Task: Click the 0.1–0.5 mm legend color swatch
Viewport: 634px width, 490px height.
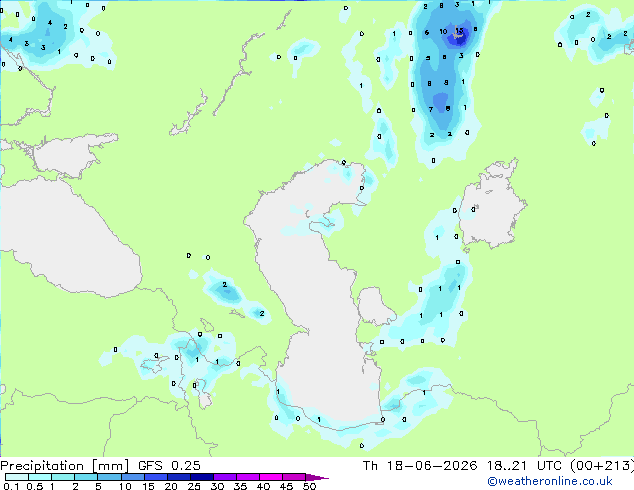Action: pyautogui.click(x=17, y=477)
